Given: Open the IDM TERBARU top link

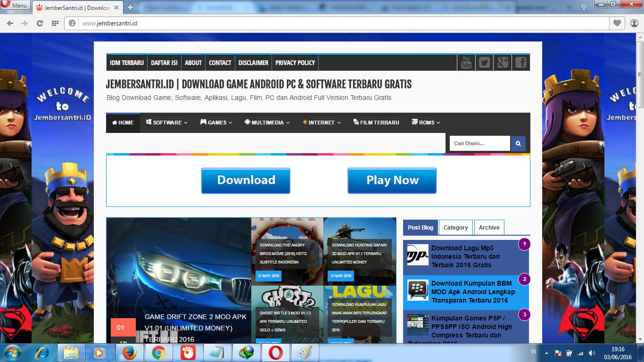Looking at the screenshot, I should 127,63.
